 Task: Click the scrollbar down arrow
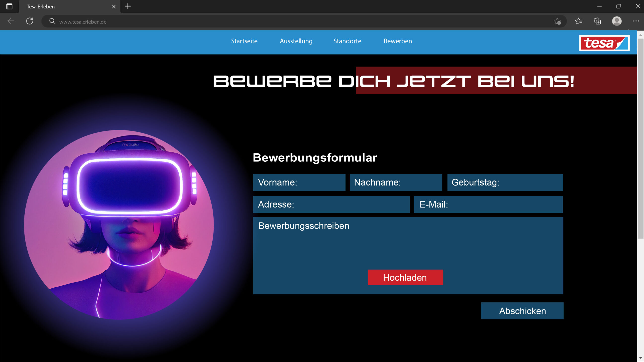coord(640,358)
